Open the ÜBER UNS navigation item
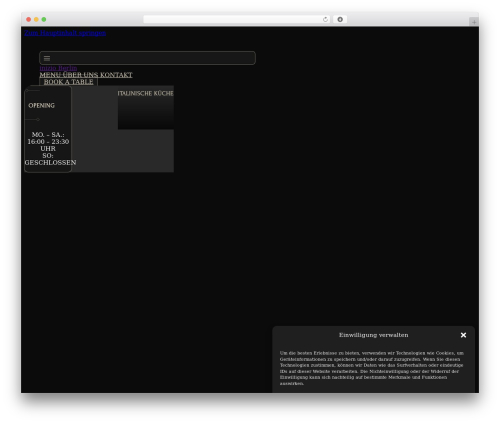The height and width of the screenshot is (423, 500). (81, 75)
